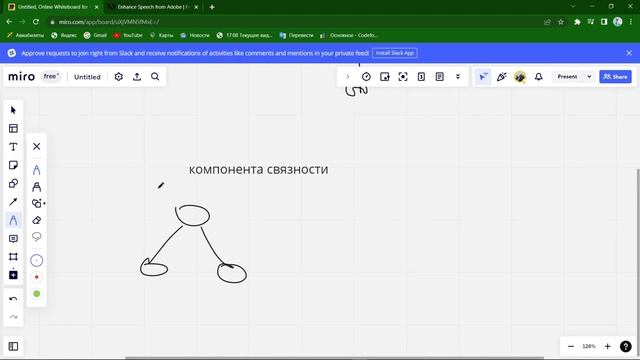Switch to the Miro Online Whiteboard tab
Screen dimensions: 640x360
(x=52, y=7)
